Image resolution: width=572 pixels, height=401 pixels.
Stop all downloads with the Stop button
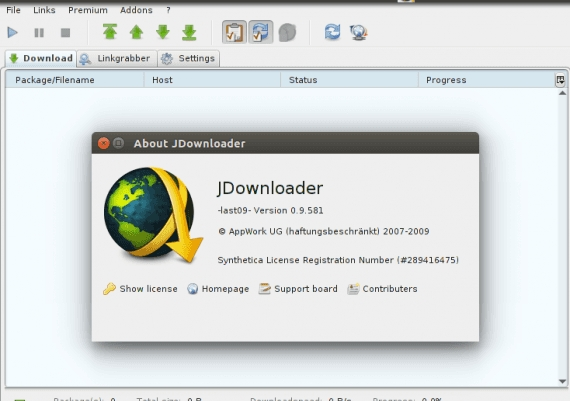[x=65, y=33]
